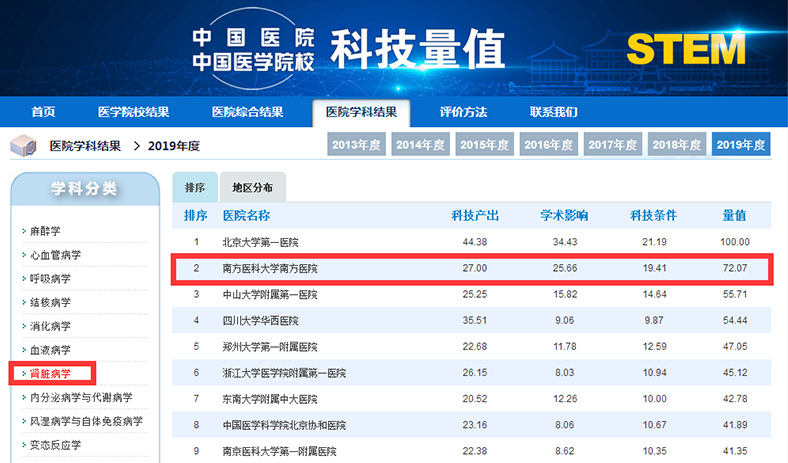Viewport: 788px width, 463px height.
Task: Click the 医院名称 column header
Action: [x=246, y=216]
